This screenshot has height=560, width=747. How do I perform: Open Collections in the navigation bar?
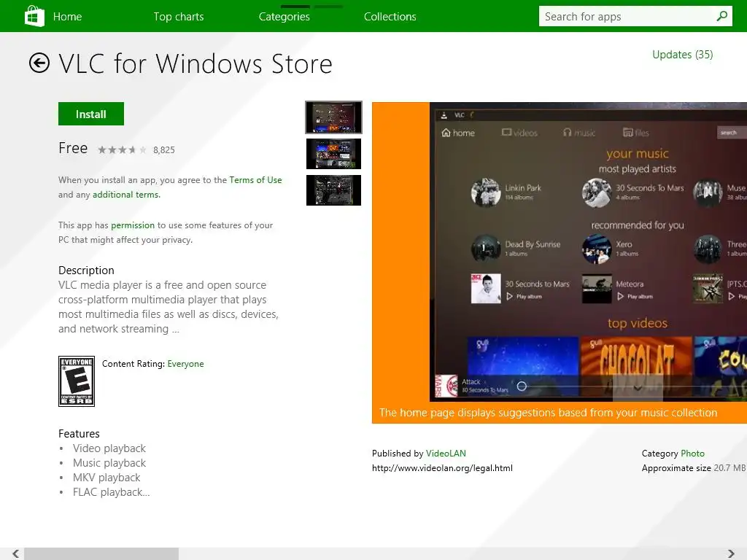[390, 17]
